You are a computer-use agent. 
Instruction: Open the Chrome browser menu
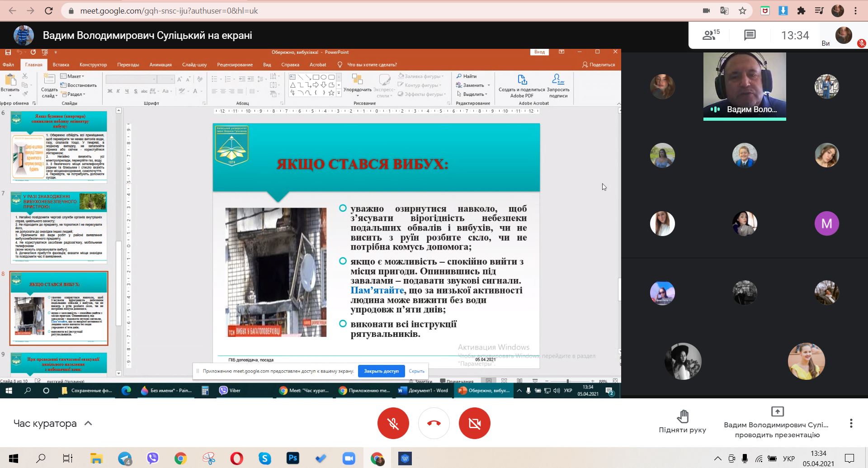coord(856,11)
